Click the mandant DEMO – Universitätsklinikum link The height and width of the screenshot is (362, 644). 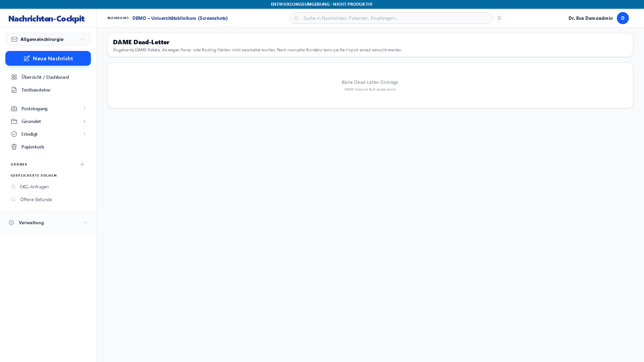tap(180, 18)
